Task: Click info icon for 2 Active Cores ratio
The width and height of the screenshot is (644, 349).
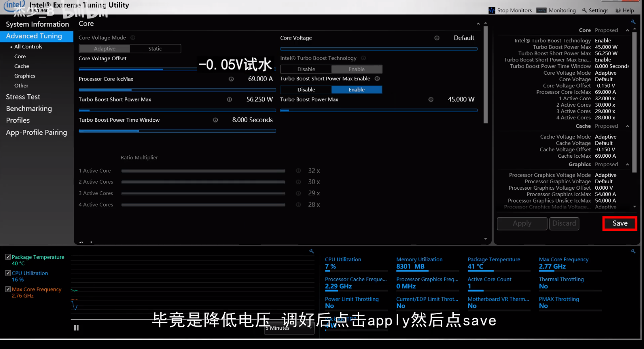Action: point(298,182)
